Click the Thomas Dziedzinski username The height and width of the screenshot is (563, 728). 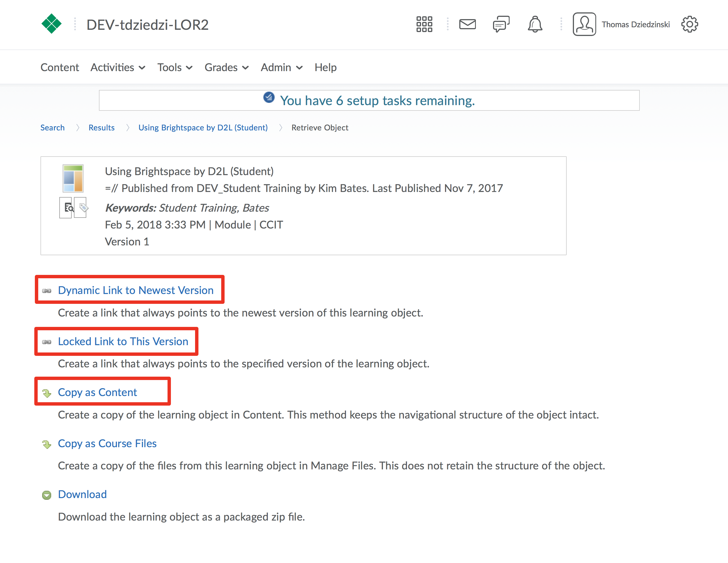point(635,24)
